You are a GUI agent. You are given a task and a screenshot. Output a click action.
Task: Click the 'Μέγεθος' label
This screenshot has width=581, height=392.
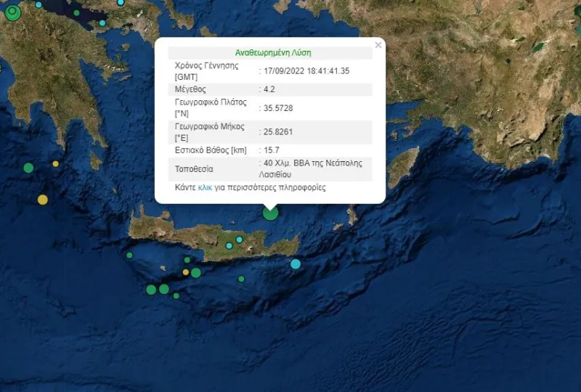190,89
